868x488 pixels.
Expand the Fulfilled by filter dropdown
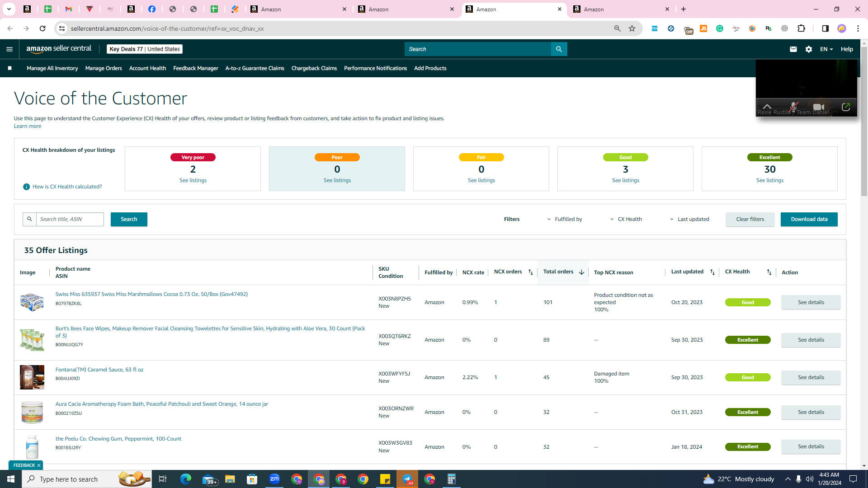[565, 219]
